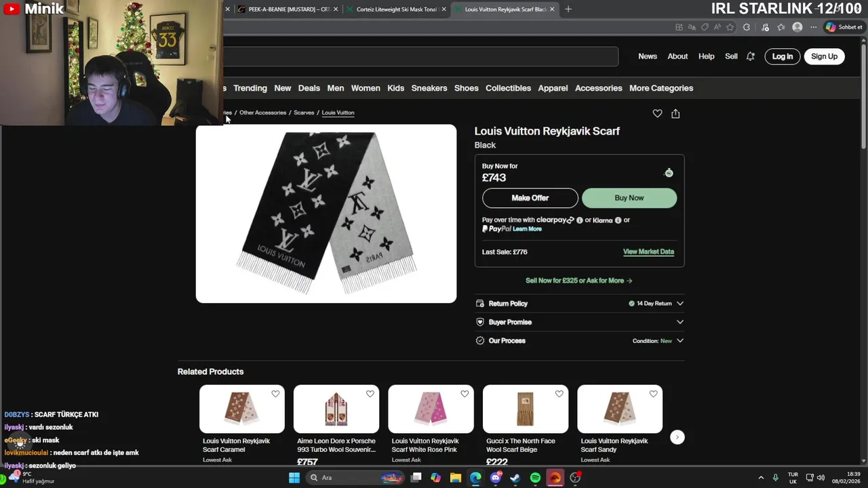Open browser favorites list icon

tap(781, 27)
